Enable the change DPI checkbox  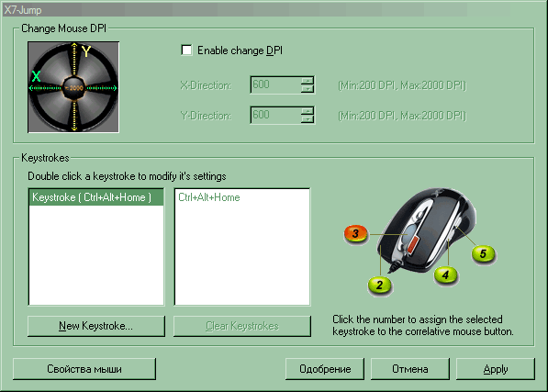pyautogui.click(x=186, y=50)
